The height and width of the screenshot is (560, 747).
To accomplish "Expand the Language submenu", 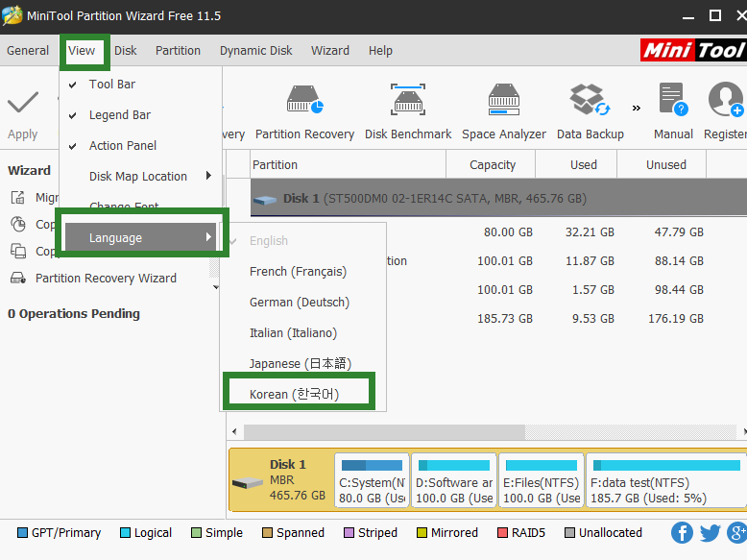I will coord(141,237).
